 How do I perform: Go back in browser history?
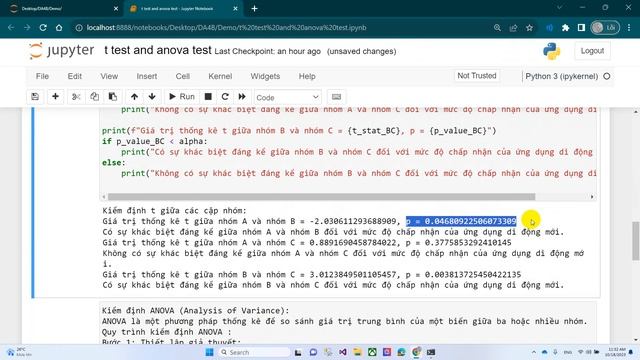[x=11, y=28]
